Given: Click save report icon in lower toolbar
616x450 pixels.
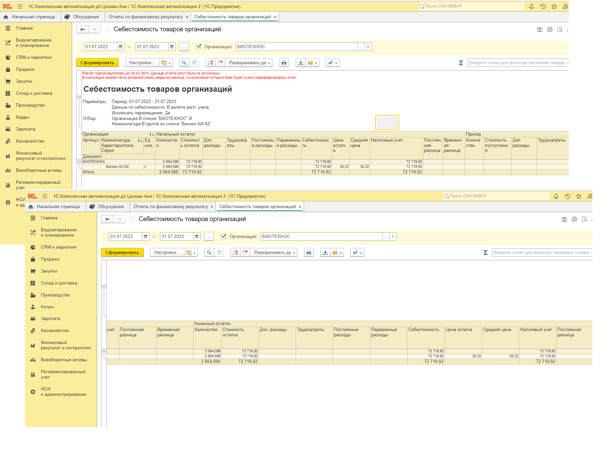Looking at the screenshot, I should click(325, 252).
